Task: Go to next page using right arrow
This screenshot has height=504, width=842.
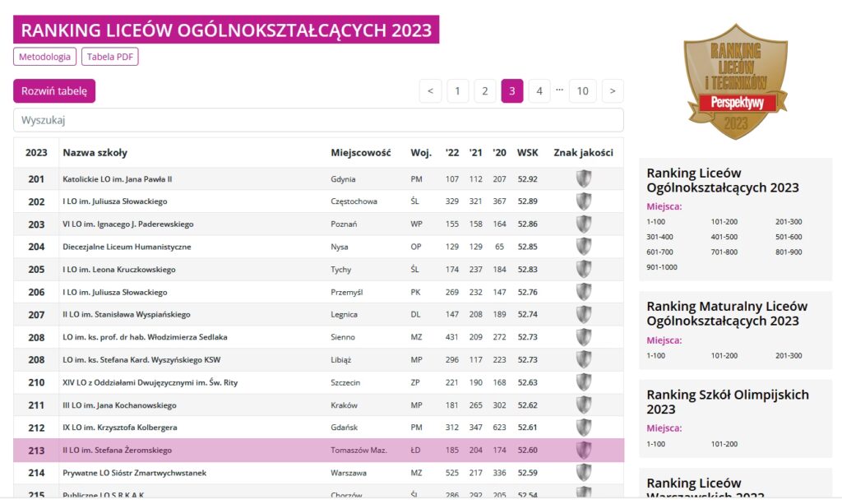Action: point(613,91)
